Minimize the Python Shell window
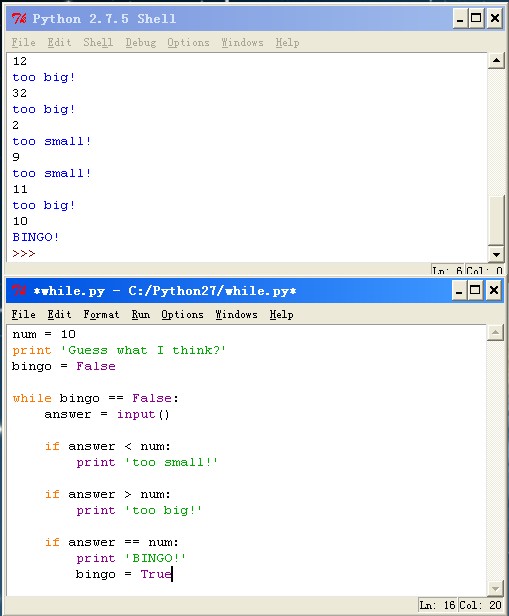 point(460,18)
